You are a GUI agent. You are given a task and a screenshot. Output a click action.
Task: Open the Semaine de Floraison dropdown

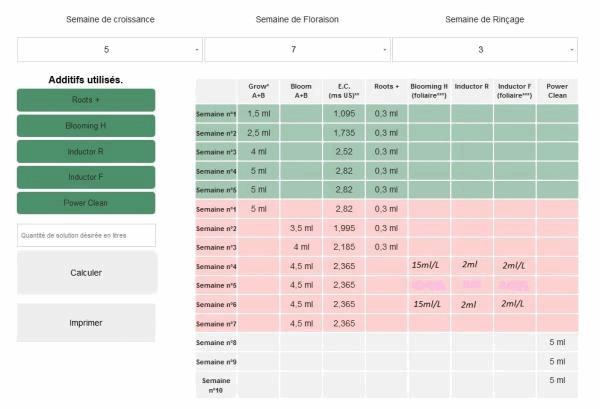[297, 49]
